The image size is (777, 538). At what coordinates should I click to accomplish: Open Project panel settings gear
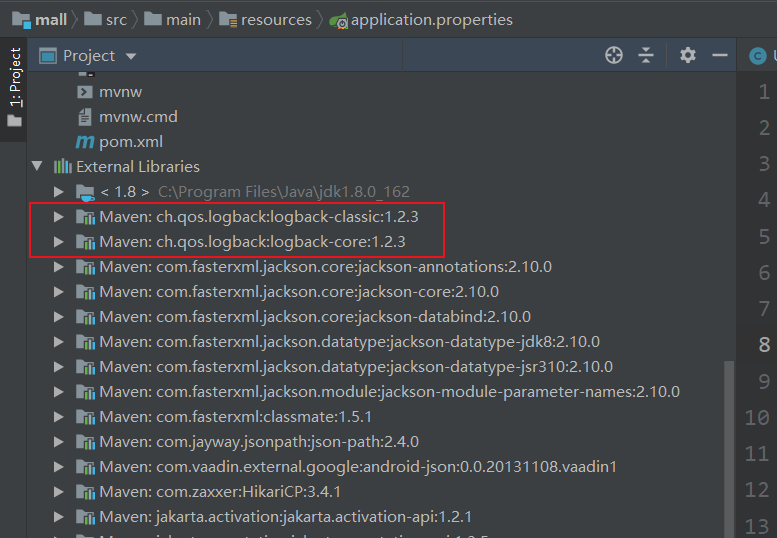click(688, 55)
